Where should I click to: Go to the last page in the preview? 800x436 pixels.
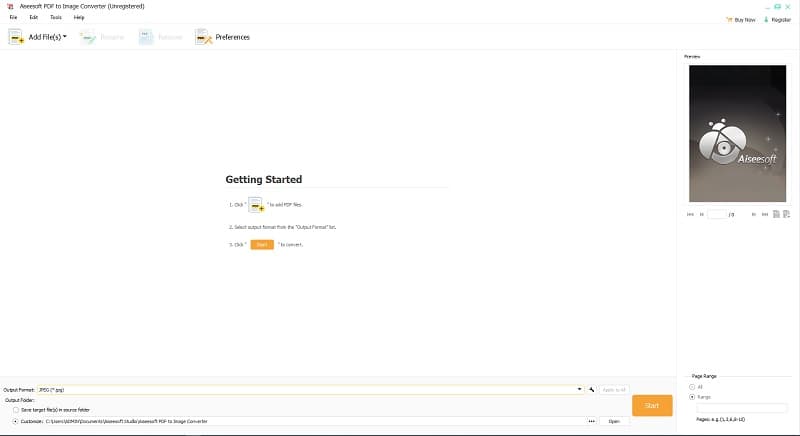(x=765, y=215)
